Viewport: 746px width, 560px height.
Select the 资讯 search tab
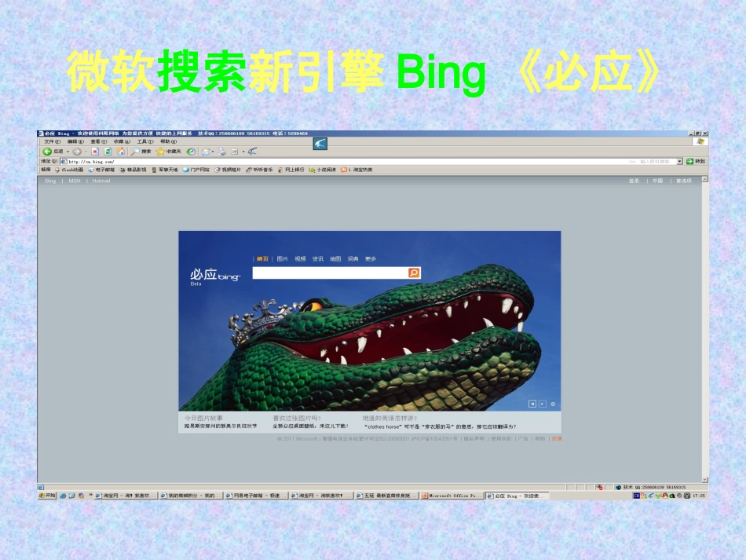pyautogui.click(x=318, y=259)
